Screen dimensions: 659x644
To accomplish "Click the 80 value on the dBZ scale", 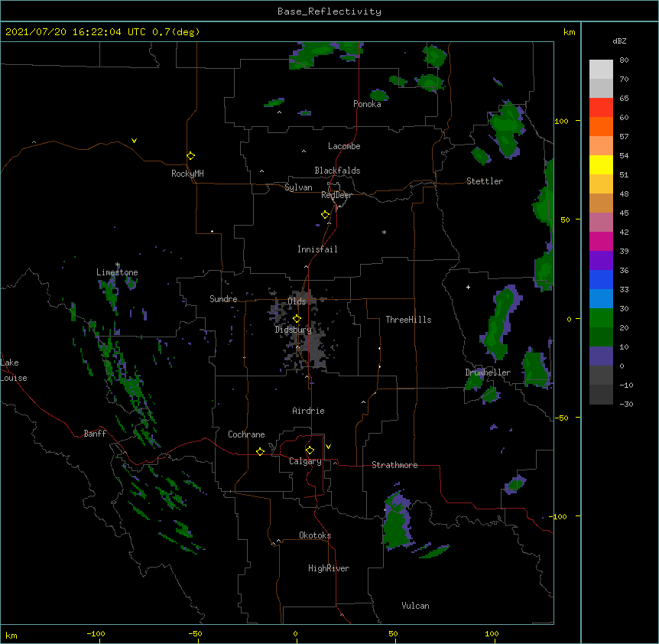I will tap(624, 60).
